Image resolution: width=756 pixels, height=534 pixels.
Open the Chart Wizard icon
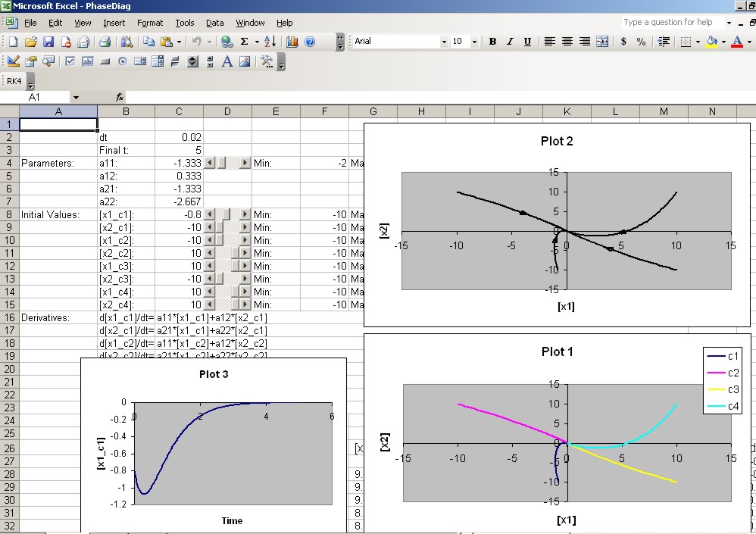point(292,42)
